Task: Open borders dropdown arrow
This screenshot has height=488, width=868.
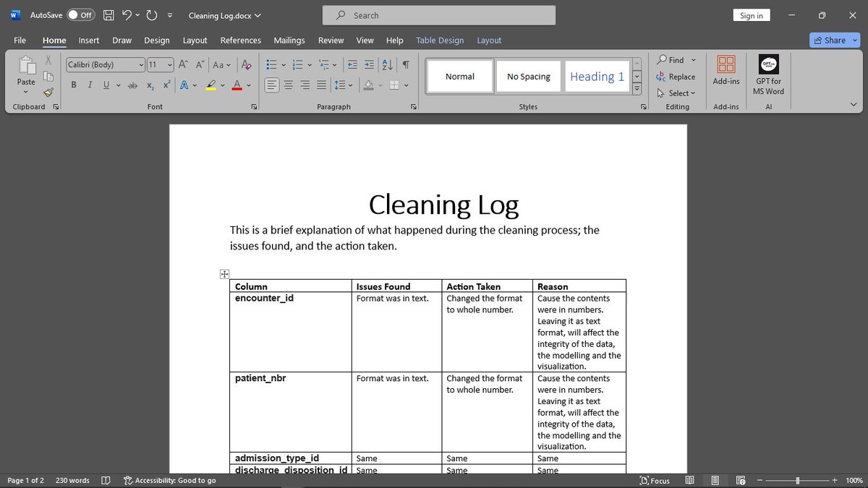Action: [406, 85]
